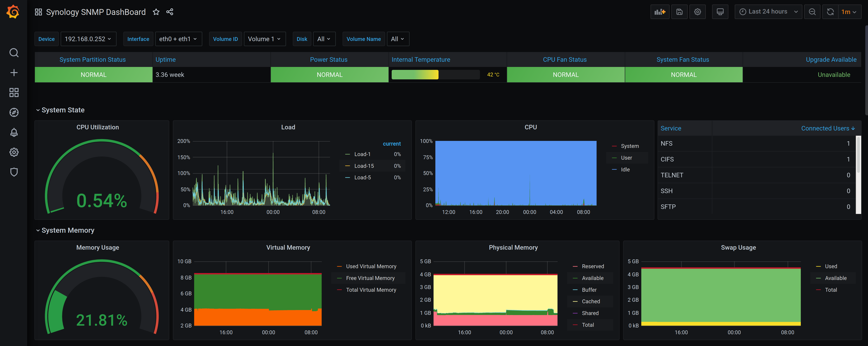Open the Virtual Memory panel title menu
This screenshot has width=868, height=346.
tap(288, 247)
